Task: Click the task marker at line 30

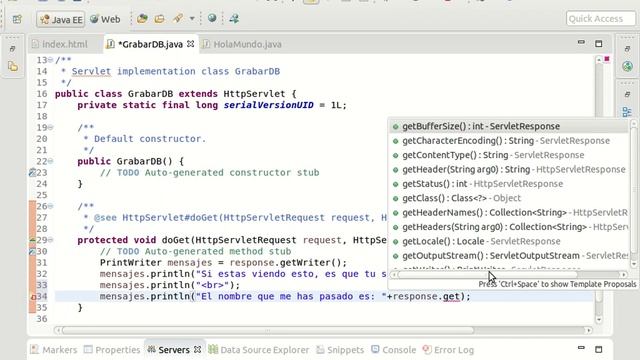Action: tap(32, 251)
